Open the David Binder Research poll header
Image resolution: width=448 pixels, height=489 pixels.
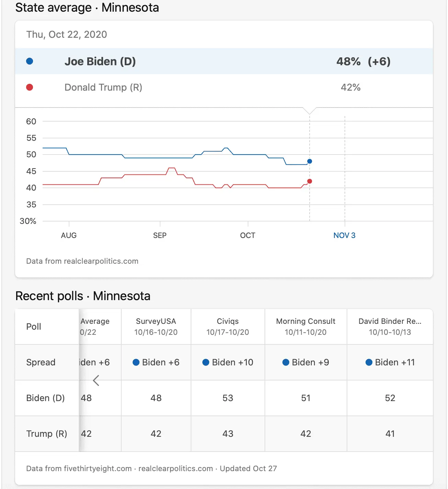(390, 327)
